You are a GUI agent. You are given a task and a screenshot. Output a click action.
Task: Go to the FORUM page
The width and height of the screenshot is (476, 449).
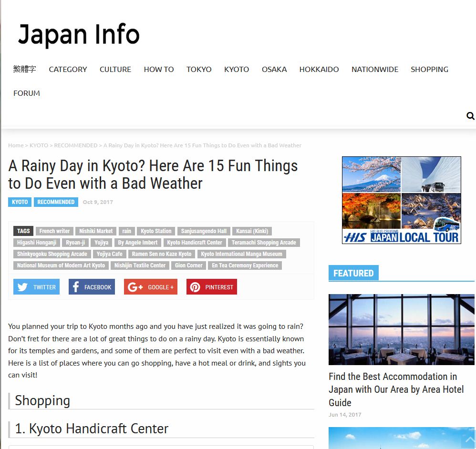click(27, 93)
